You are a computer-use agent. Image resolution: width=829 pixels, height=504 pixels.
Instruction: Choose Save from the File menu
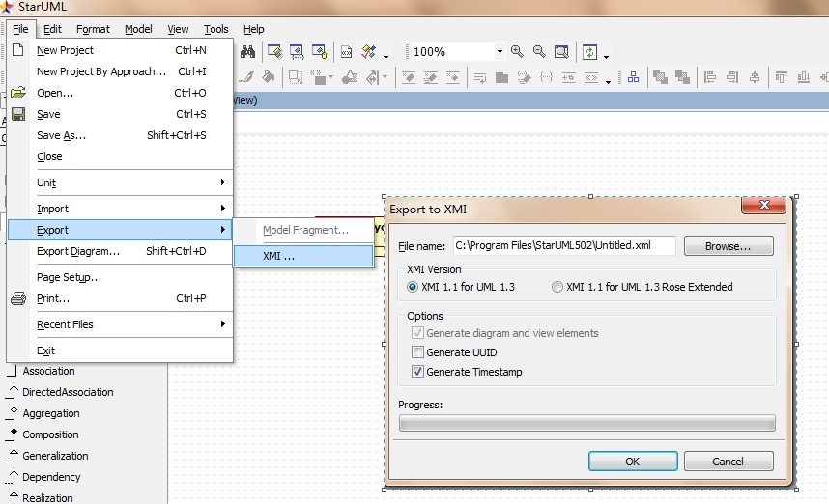(x=120, y=114)
